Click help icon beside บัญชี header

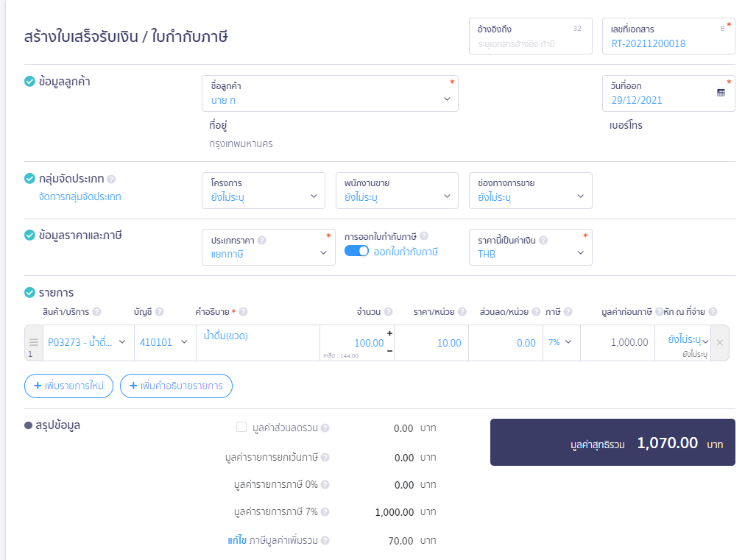(x=159, y=311)
